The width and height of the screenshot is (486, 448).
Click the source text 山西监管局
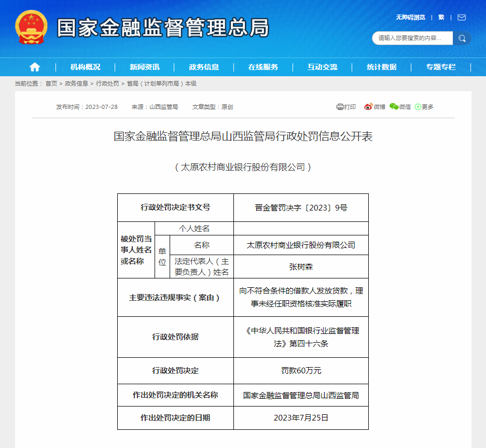coord(164,107)
